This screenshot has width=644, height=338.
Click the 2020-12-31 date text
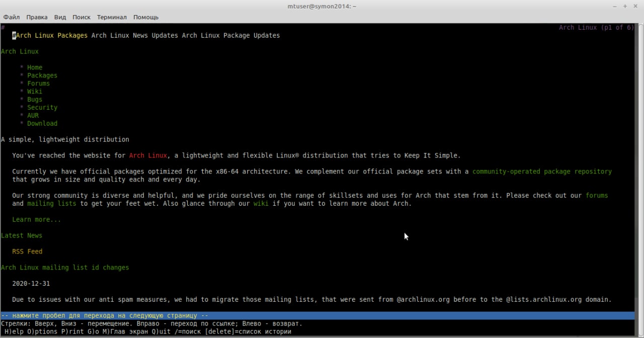31,284
